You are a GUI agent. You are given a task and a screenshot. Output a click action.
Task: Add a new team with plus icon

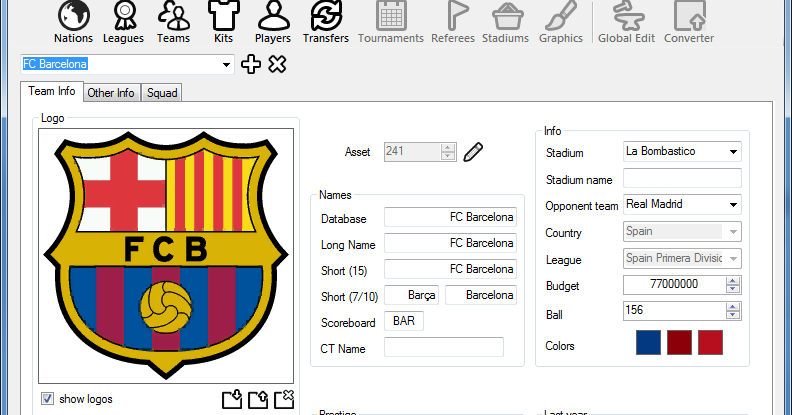tap(251, 64)
